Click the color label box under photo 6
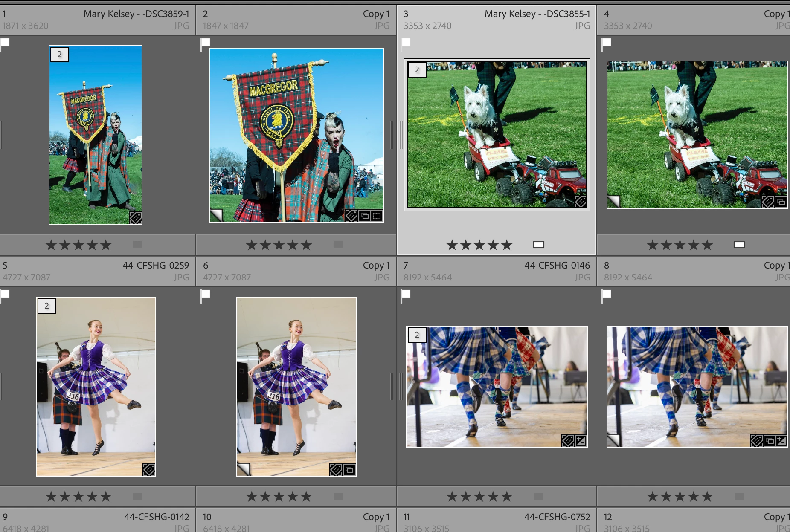 pyautogui.click(x=338, y=496)
